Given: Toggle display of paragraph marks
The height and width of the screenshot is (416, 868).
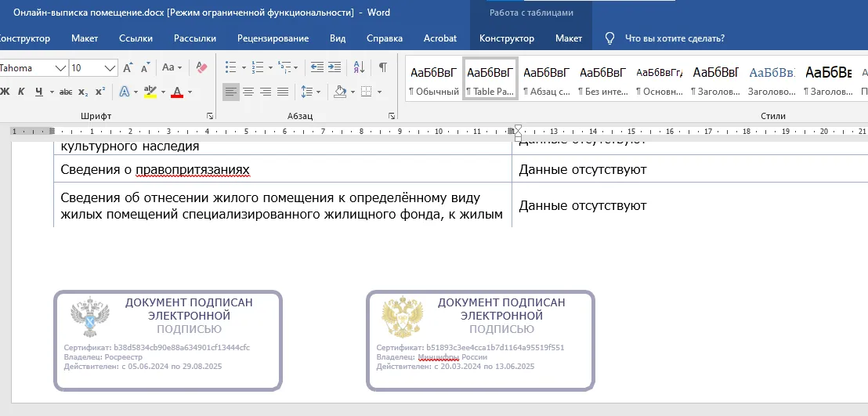Looking at the screenshot, I should point(382,67).
